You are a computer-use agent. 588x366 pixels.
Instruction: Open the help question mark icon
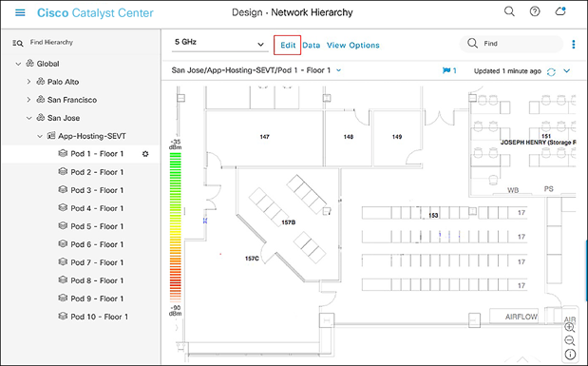[x=535, y=11]
